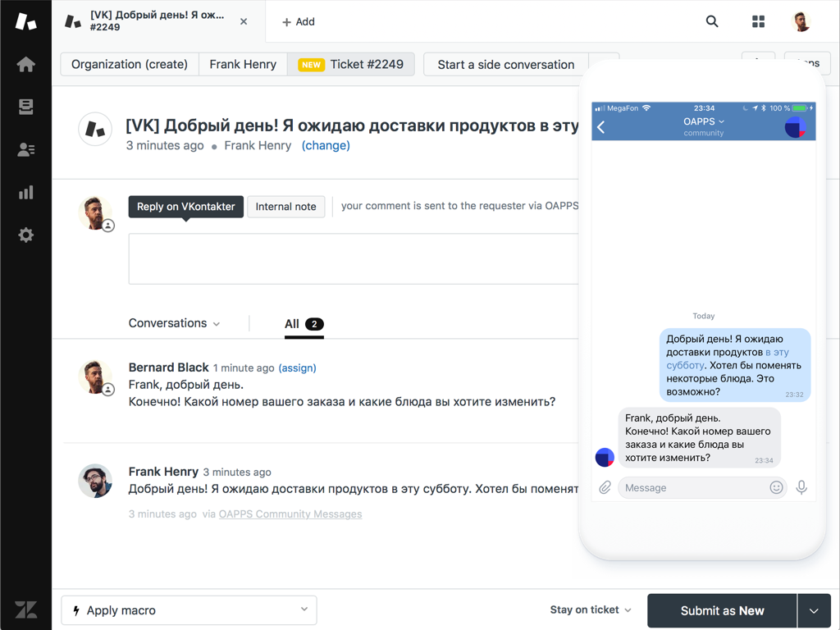The height and width of the screenshot is (630, 840).
Task: Expand the Apply macro dropdown
Action: click(189, 610)
